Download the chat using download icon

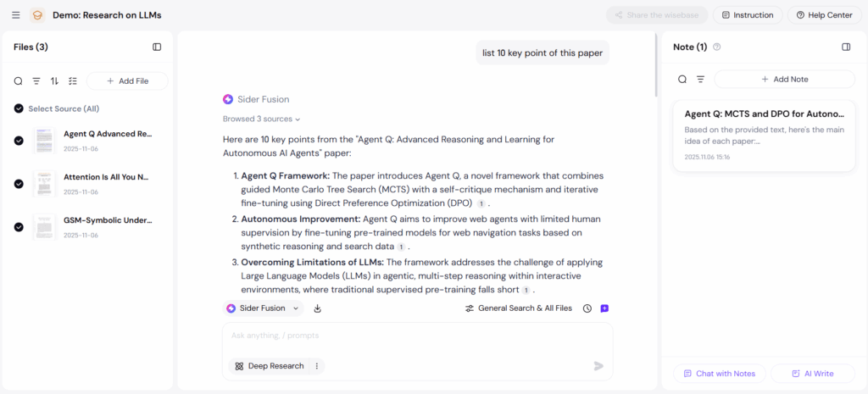(317, 308)
